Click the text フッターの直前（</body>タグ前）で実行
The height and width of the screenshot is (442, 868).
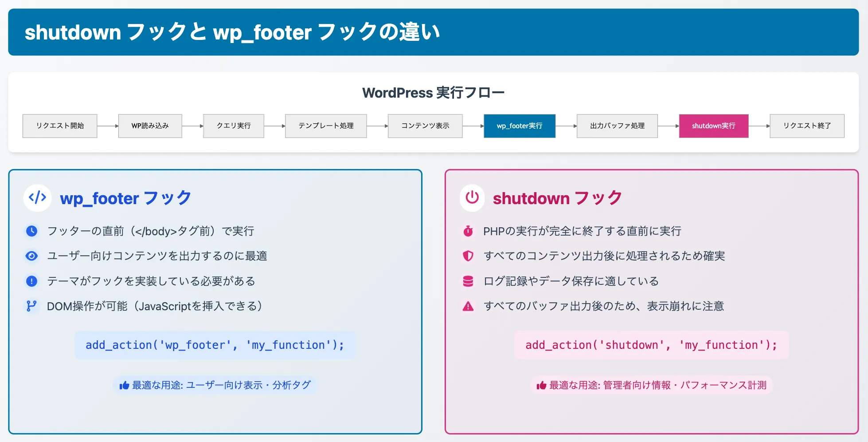(151, 231)
